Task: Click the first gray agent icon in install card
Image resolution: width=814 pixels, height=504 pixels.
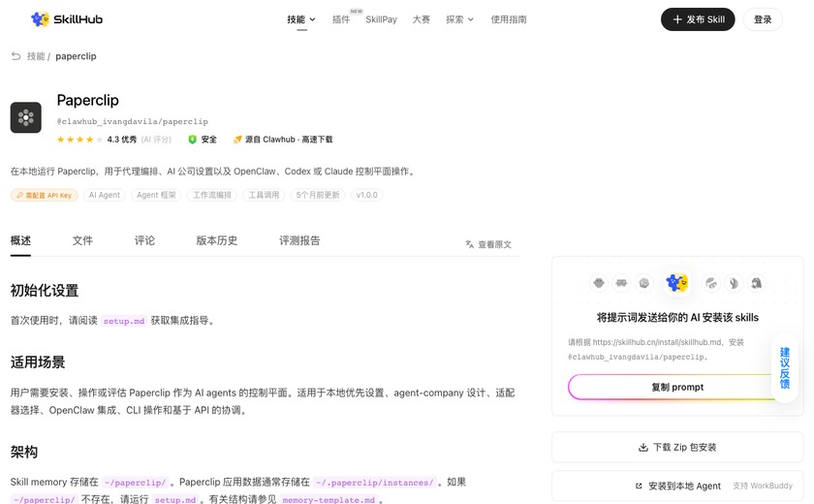Action: pyautogui.click(x=599, y=283)
